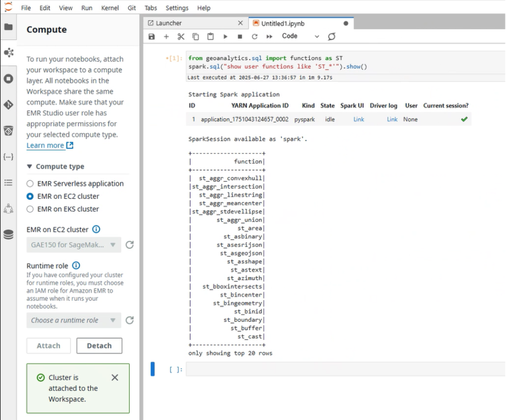Open the Git menu
506x420 pixels.
132,8
